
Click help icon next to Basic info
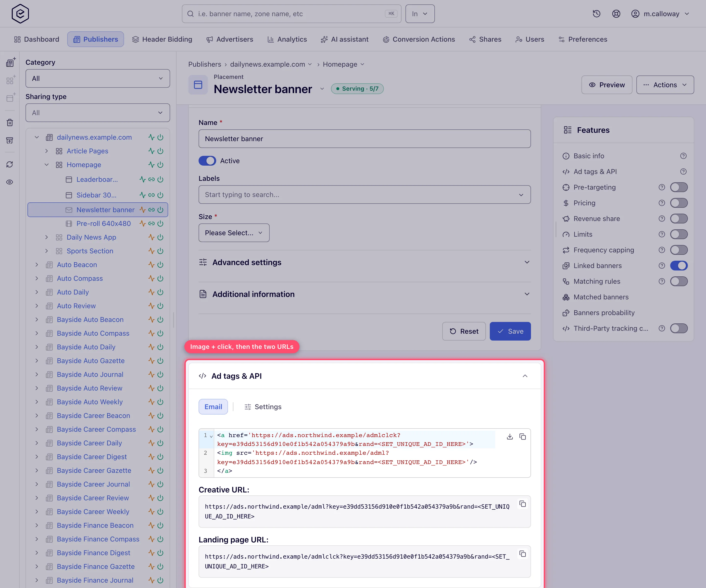[683, 156]
